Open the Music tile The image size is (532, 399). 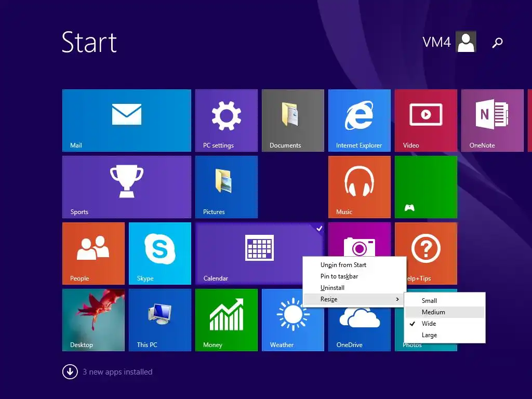coord(360,187)
